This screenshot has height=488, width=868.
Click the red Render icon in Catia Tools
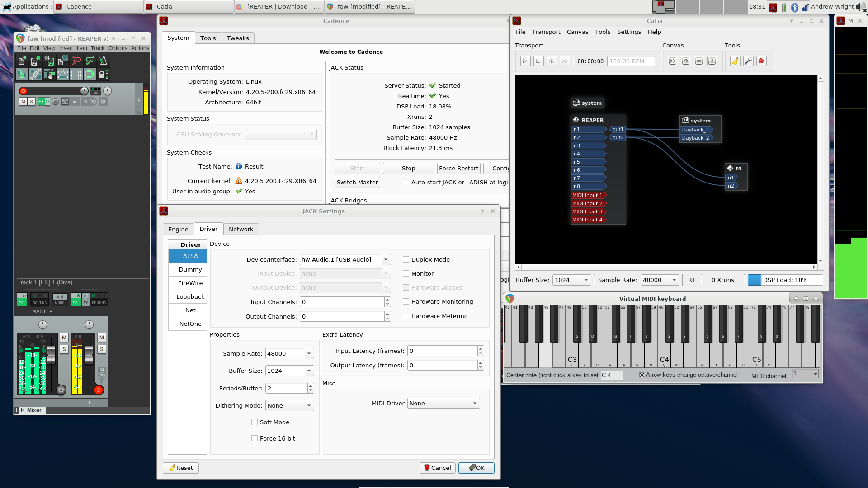pyautogui.click(x=761, y=61)
